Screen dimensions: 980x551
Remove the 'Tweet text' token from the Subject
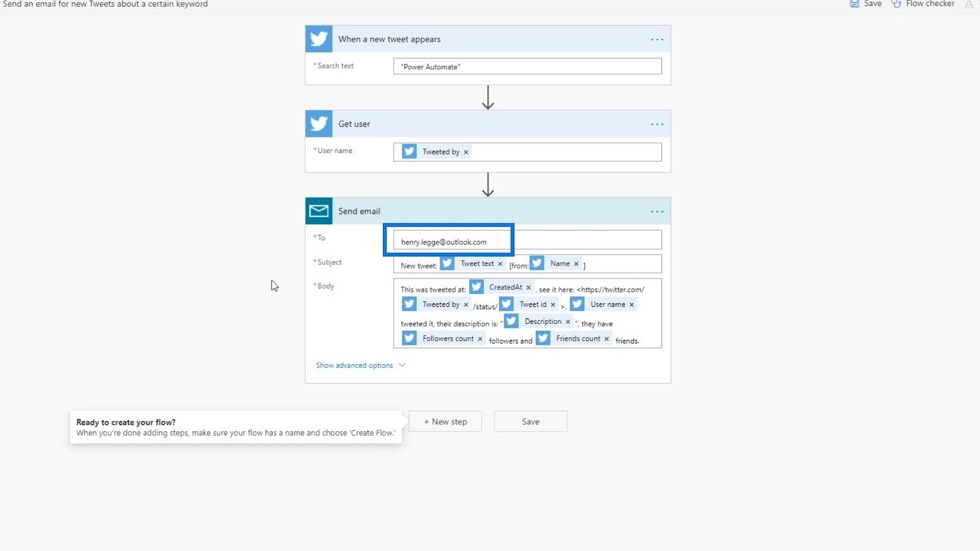point(500,264)
